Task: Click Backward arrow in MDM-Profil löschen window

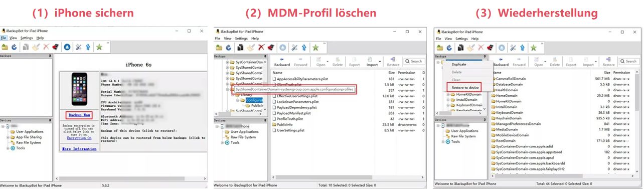Action: click(282, 62)
